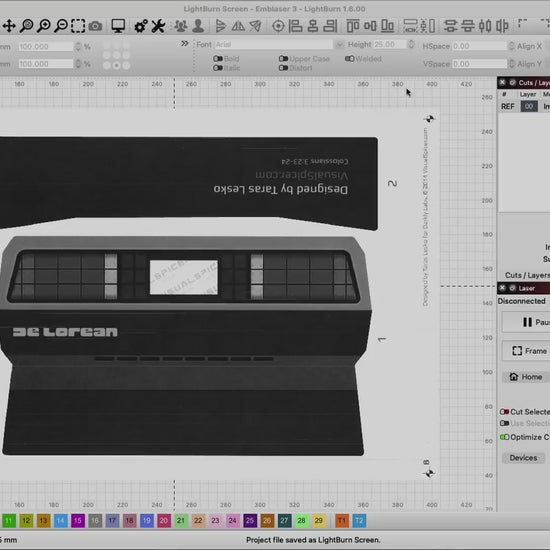Pick layer color swatch 20

[164, 521]
